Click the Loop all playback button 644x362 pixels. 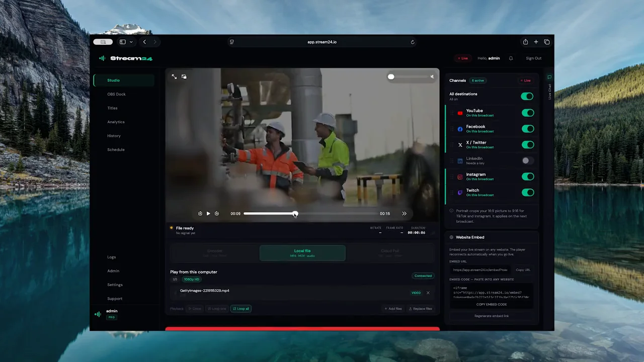pyautogui.click(x=241, y=309)
